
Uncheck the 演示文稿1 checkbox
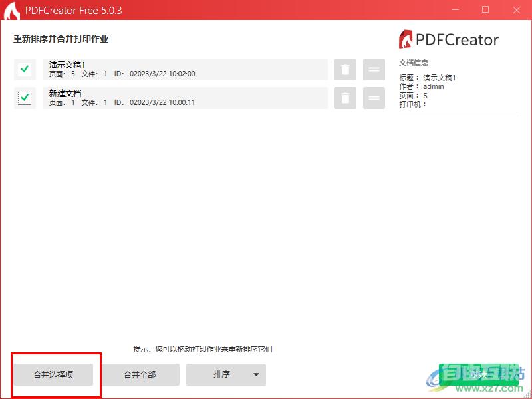click(x=25, y=69)
